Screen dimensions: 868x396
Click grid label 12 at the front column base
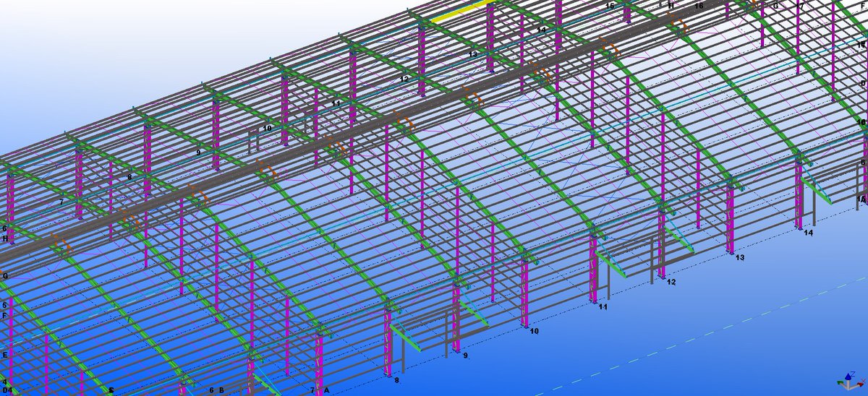click(x=671, y=283)
